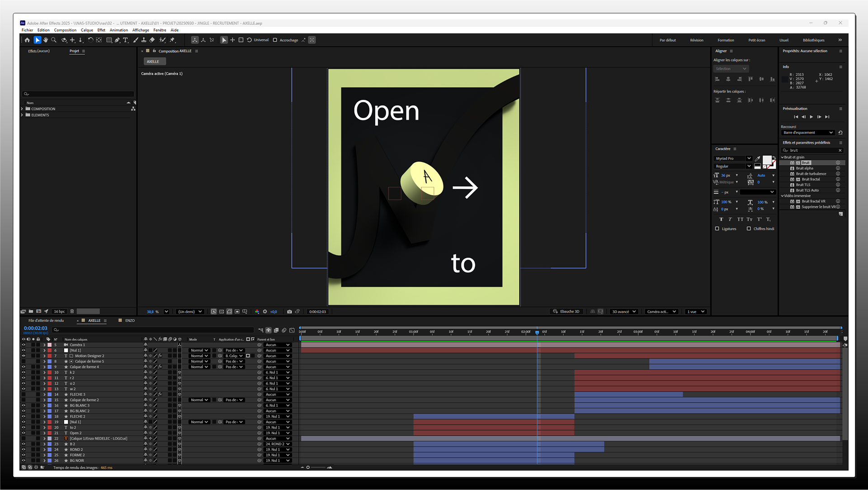Switch to the Révision workspace

pyautogui.click(x=696, y=40)
